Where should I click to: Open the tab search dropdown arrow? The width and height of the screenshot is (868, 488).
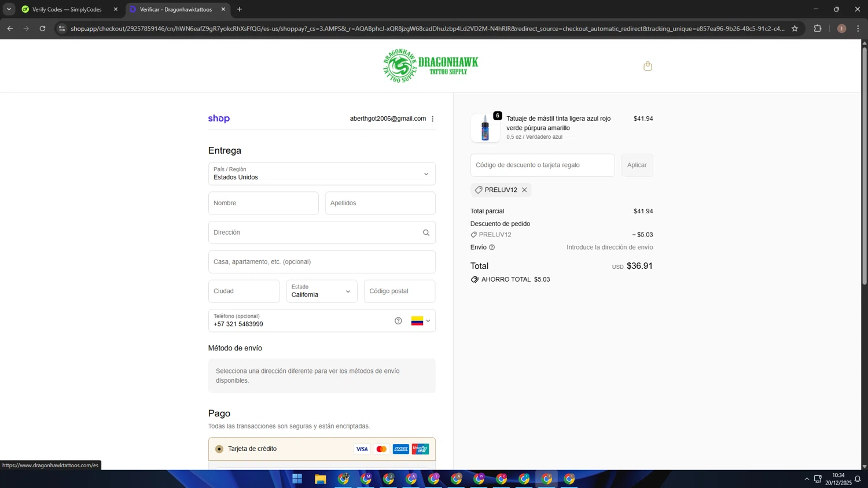[9, 9]
